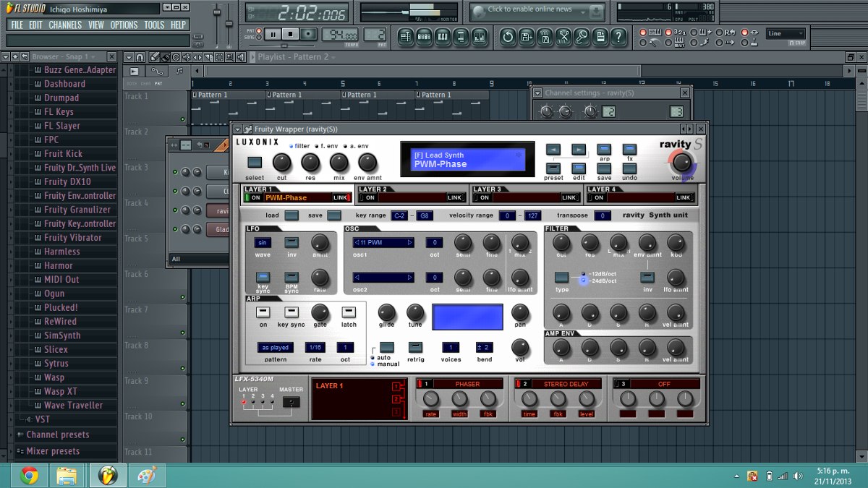Select Sytrus in the browser list
The width and height of the screenshot is (868, 488).
point(56,364)
